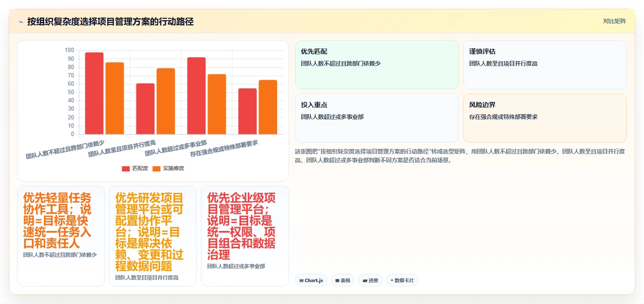Image resolution: width=644 pixels, height=304 pixels.
Task: Click the red 匹配度 bar for 团队人数不超过且跨部门依赖少
Action: [x=94, y=93]
